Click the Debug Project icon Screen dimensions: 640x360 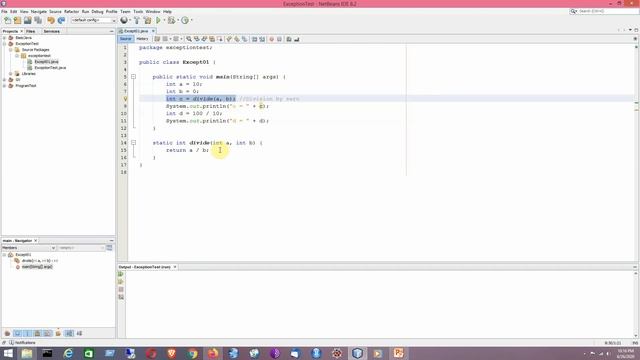[171, 20]
